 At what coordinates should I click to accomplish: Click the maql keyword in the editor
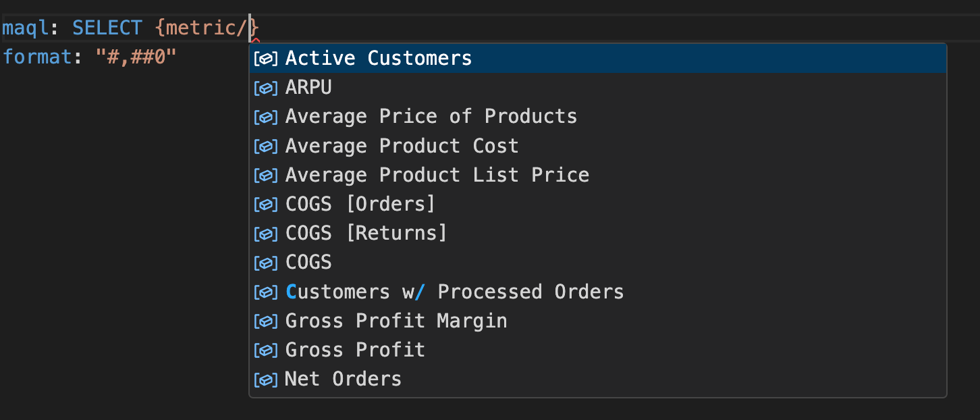click(x=24, y=27)
